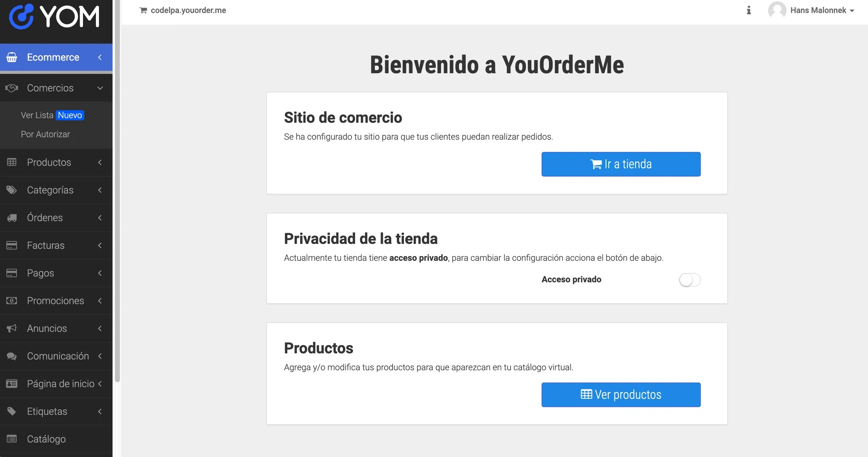Click the Etiquetas tag icon

(x=12, y=411)
